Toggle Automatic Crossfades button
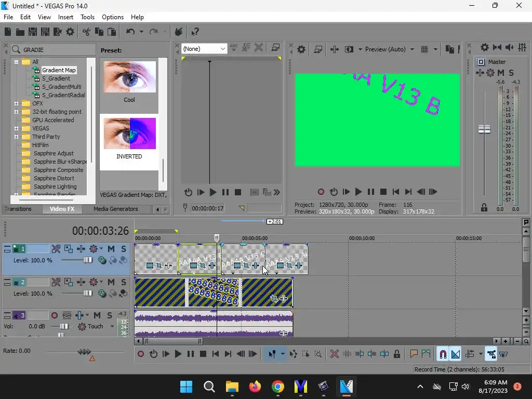The image size is (532, 399). [456, 354]
